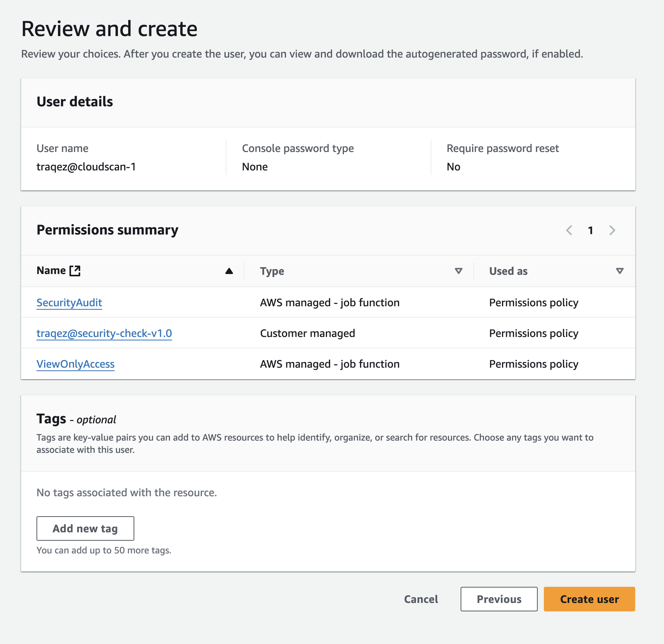Sort by the Type column header

(x=272, y=271)
